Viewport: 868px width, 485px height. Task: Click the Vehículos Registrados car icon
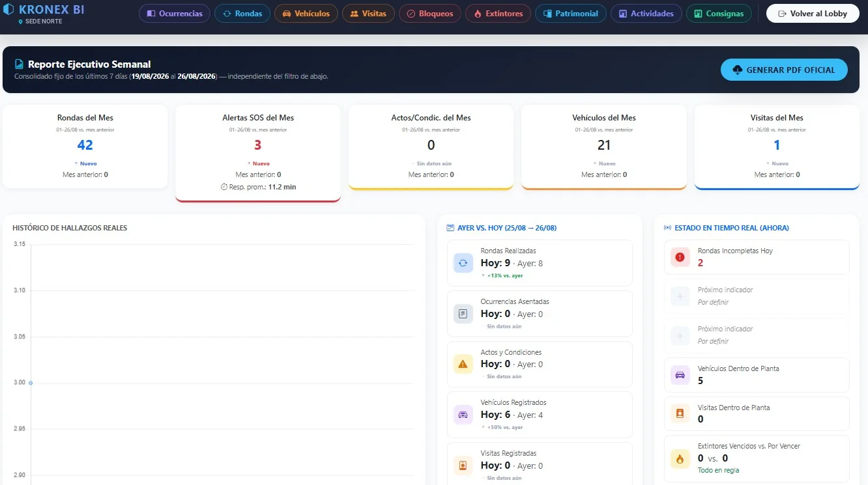point(463,415)
